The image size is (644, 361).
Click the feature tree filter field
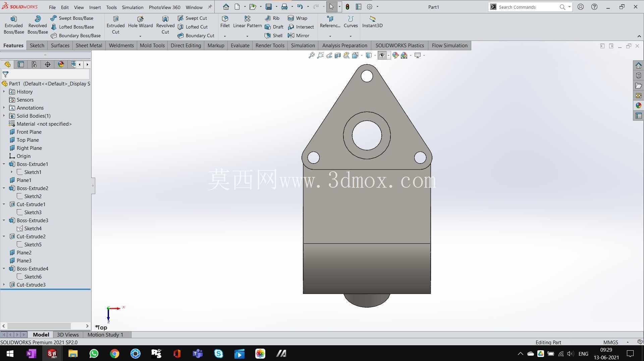click(x=46, y=74)
